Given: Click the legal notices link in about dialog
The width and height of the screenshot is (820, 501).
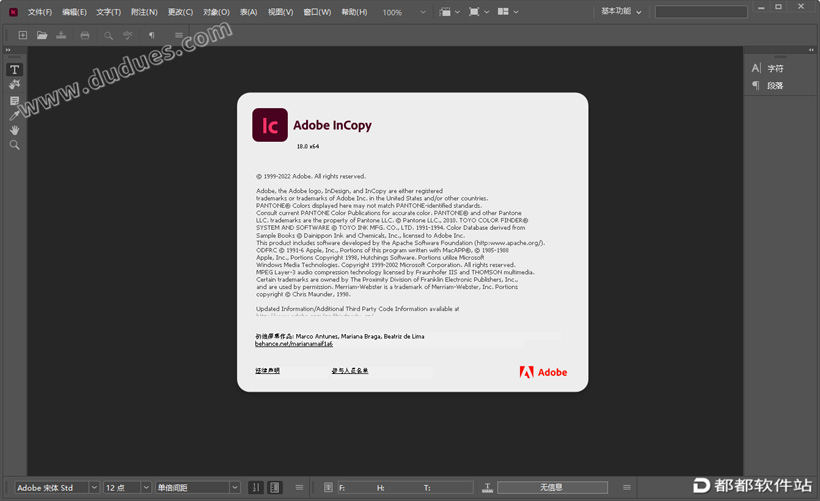Looking at the screenshot, I should click(267, 370).
